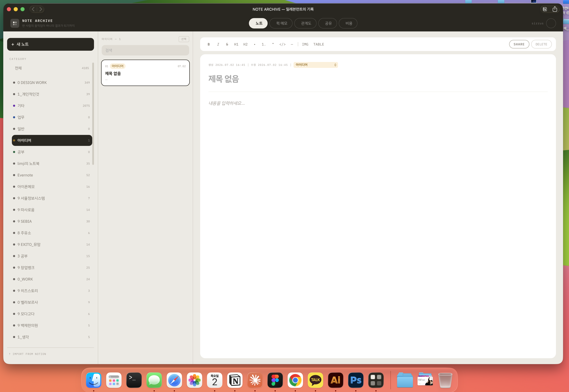Click the SHARE button
The image size is (569, 392).
(519, 44)
